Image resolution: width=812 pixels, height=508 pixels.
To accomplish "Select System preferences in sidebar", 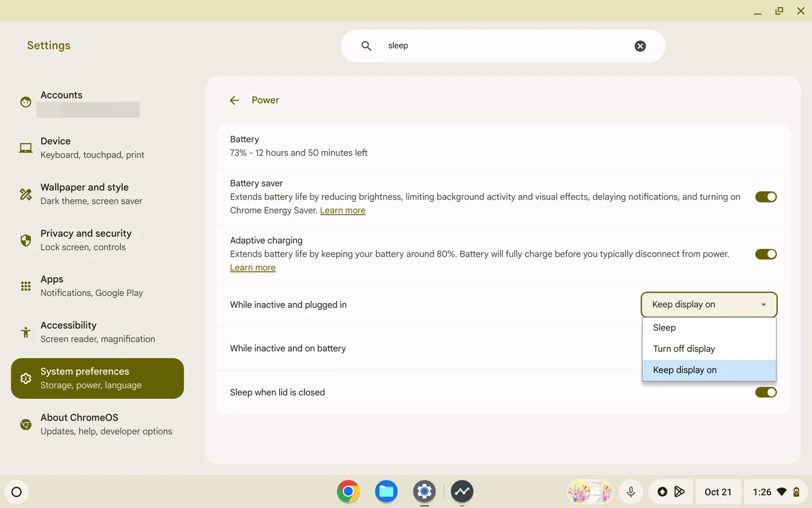I will (x=97, y=379).
